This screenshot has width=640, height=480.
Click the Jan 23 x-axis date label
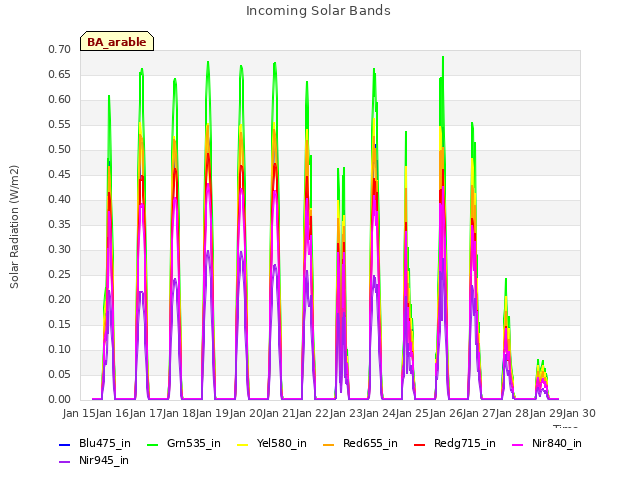click(346, 413)
